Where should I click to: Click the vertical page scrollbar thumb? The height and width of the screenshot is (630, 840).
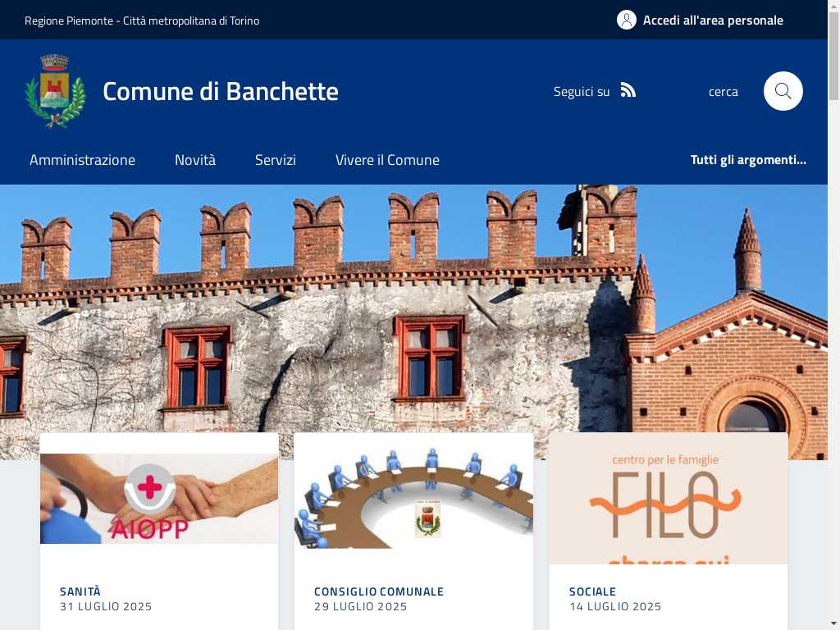(833, 56)
